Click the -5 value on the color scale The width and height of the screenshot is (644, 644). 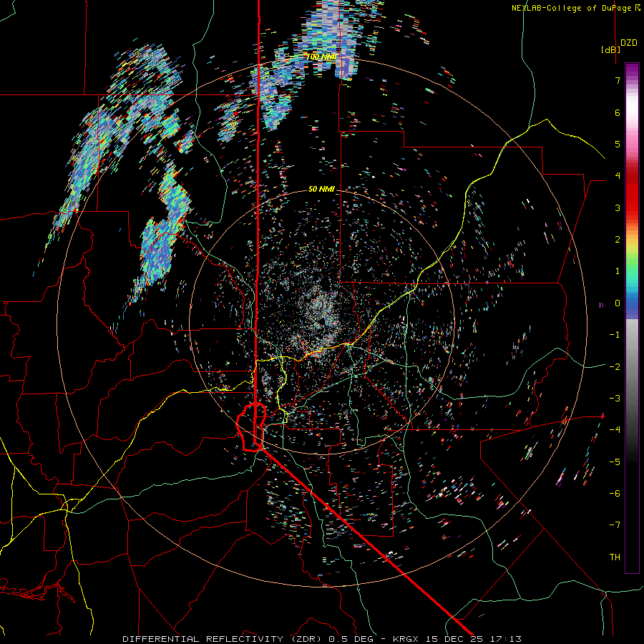pos(615,462)
